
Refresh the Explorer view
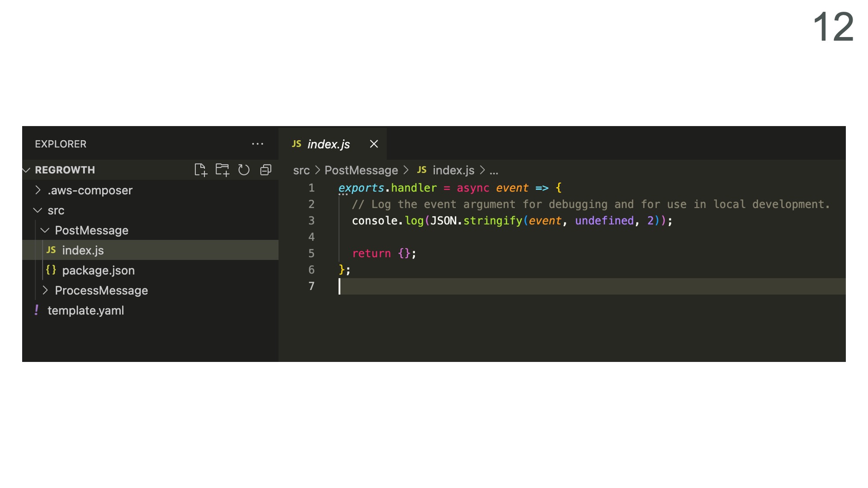coord(244,170)
